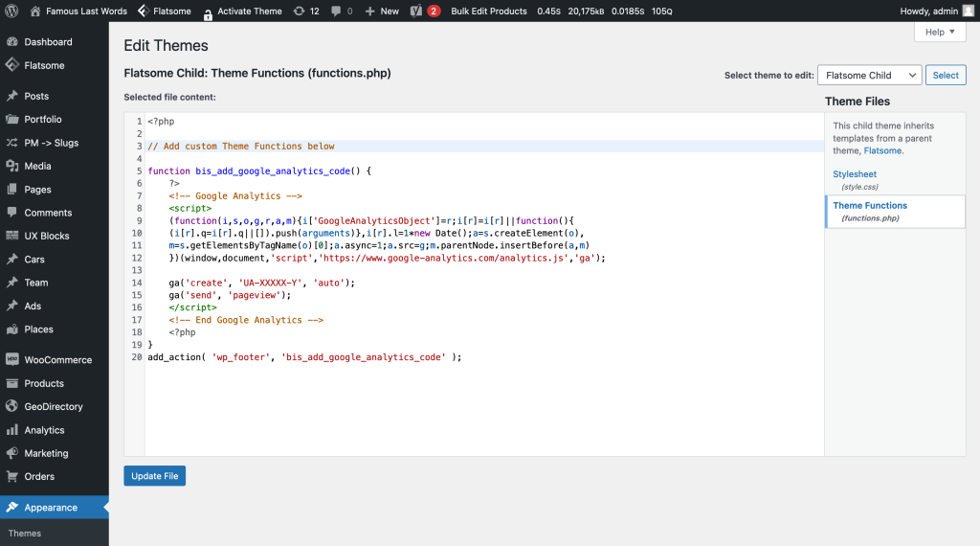The height and width of the screenshot is (546, 980).
Task: Click line number 13 in editor gutter
Action: [137, 270]
